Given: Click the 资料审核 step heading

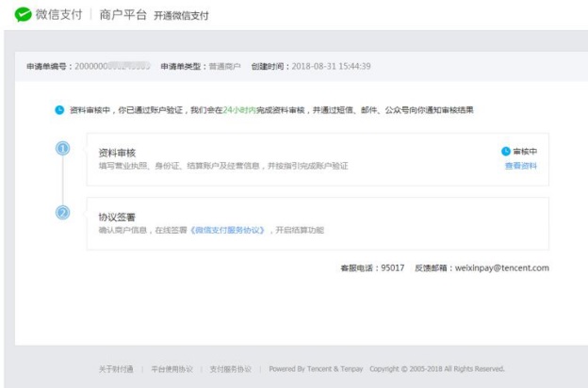Looking at the screenshot, I should pyautogui.click(x=117, y=152).
